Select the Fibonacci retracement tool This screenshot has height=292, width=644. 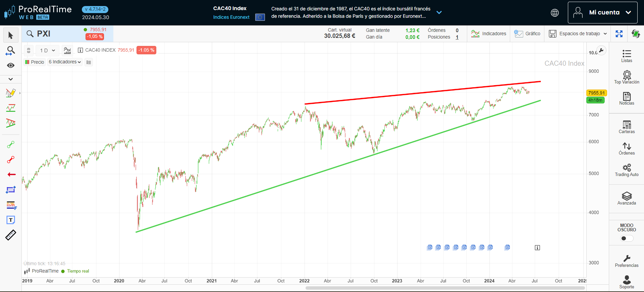pos(11,205)
